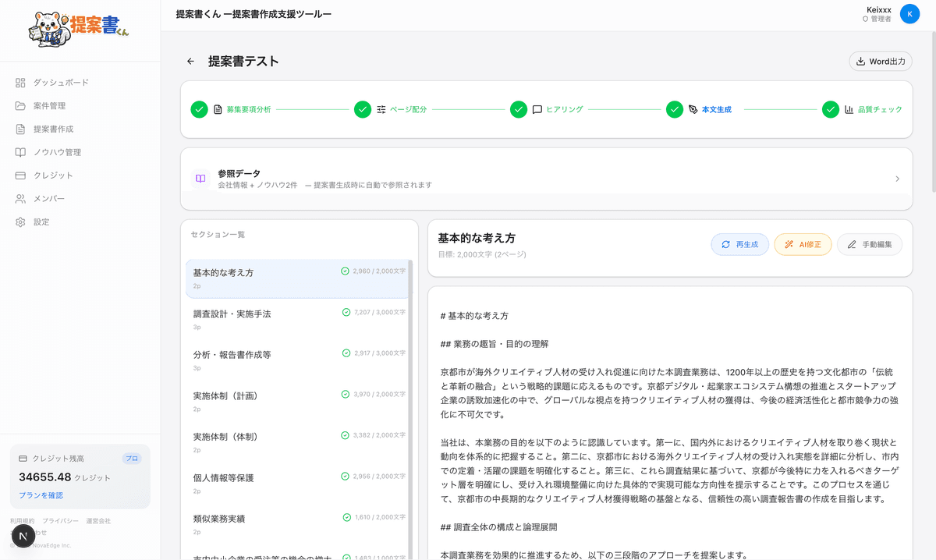This screenshot has height=560, width=936.
Task: Click the completion check beside 2,960 / 2,000文字
Action: click(x=345, y=270)
